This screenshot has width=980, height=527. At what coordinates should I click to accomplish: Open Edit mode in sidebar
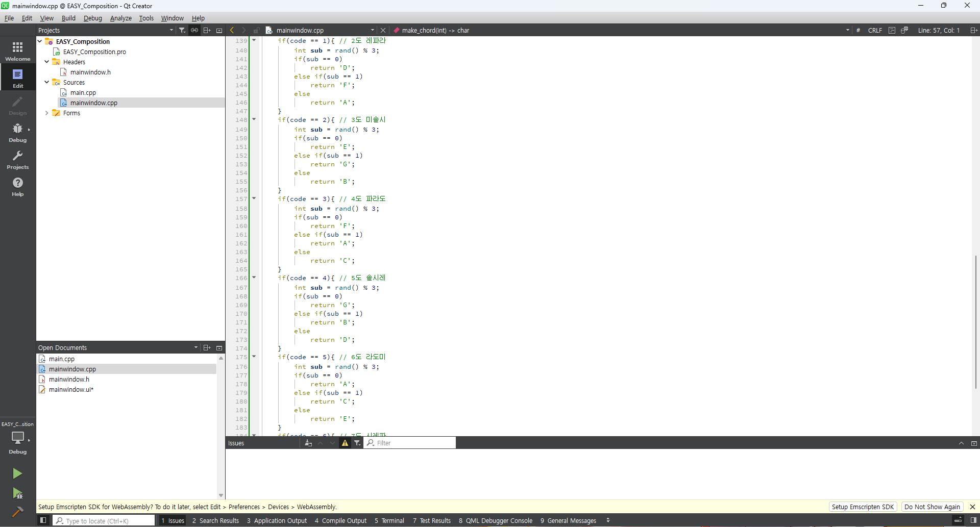click(18, 78)
